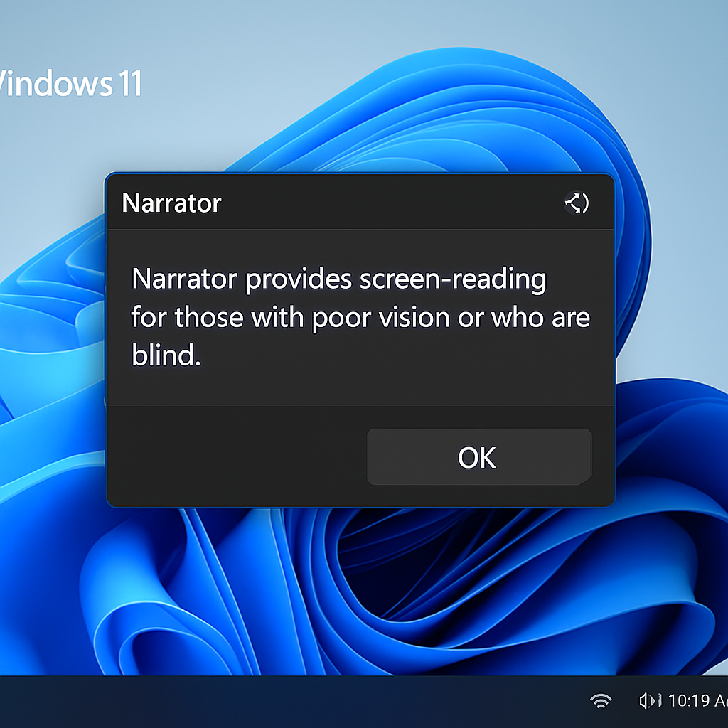Click the dialog footer area left of OK
Image resolution: width=728 pixels, height=728 pixels.
click(x=235, y=456)
